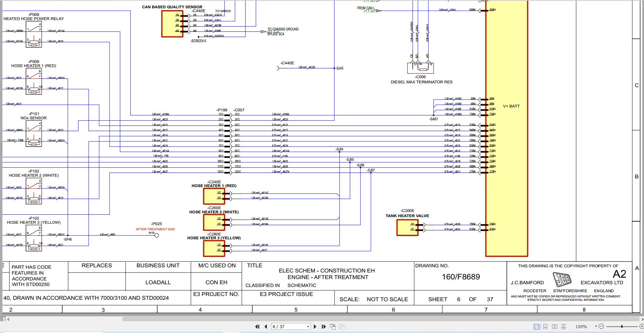Screen dimensions: 644x333
Task: Click the -P025 M10 ground terminal circle
Action: (x=157, y=235)
